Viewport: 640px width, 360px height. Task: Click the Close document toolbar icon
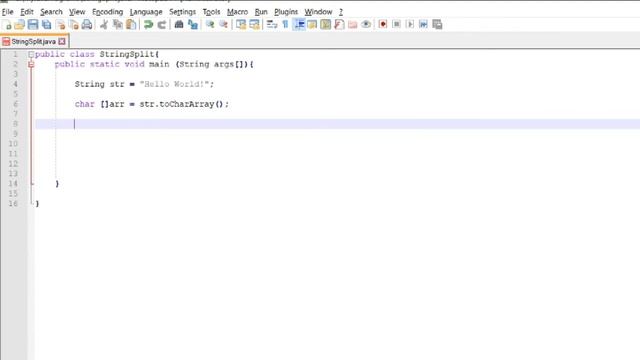60,24
